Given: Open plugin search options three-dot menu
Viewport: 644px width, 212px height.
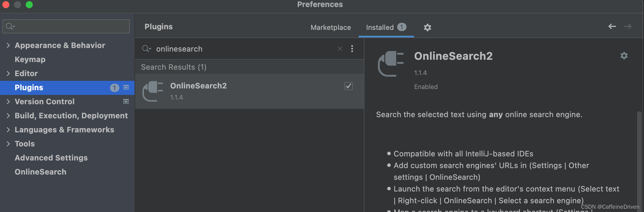Looking at the screenshot, I should coord(352,49).
